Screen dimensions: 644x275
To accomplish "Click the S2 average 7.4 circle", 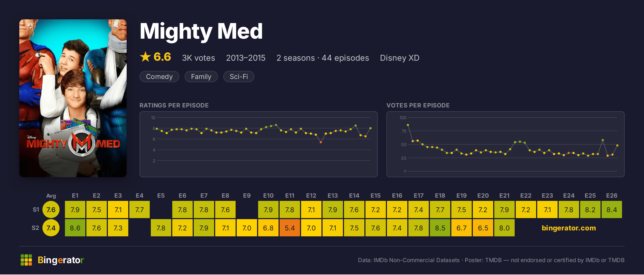I will [x=51, y=228].
